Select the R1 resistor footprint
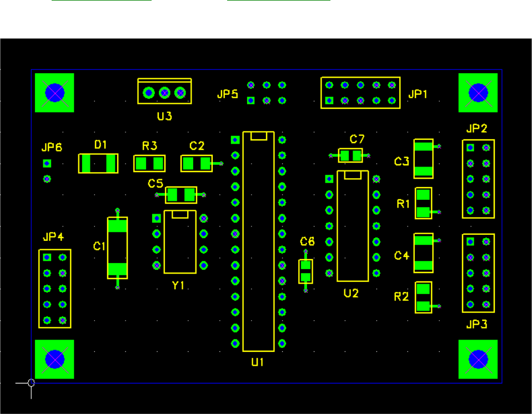 [423, 203]
